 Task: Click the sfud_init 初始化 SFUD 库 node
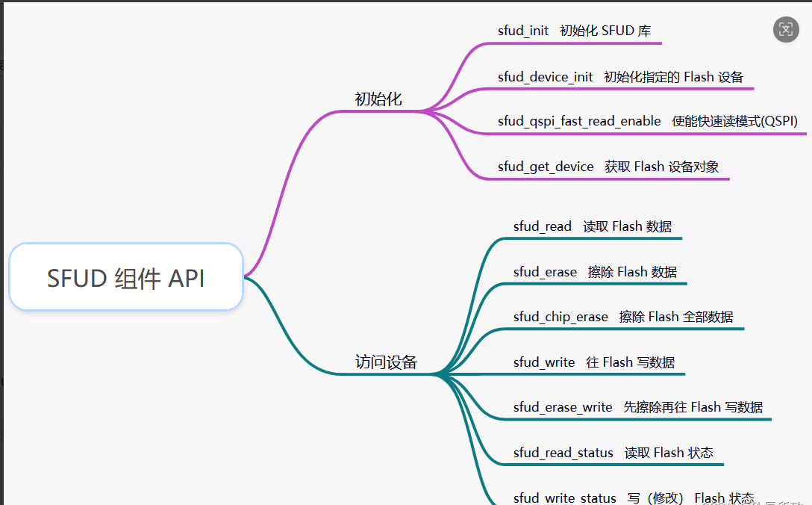coord(575,31)
